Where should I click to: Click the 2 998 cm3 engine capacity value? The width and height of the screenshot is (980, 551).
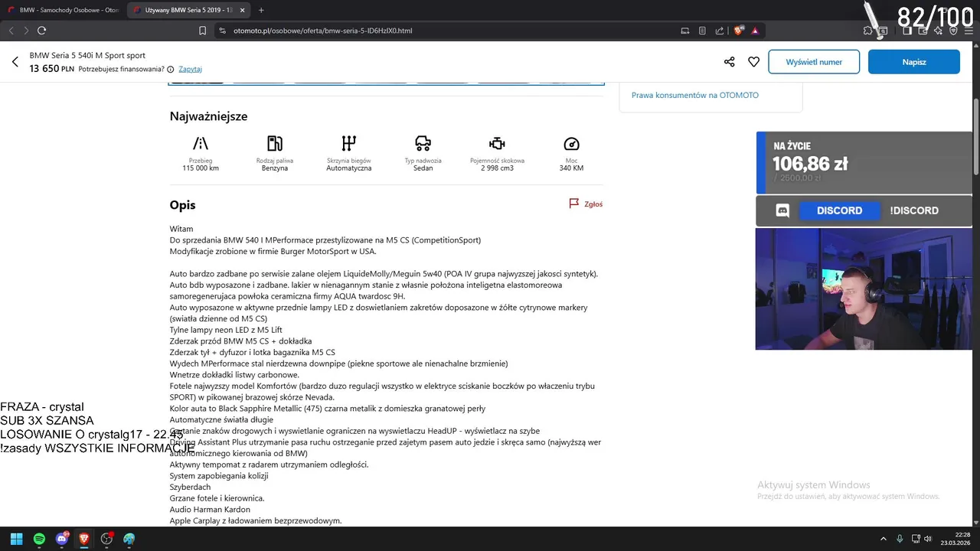tap(498, 168)
